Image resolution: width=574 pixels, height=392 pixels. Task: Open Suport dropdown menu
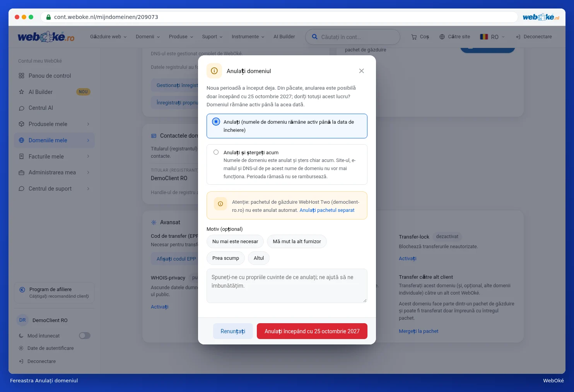[212, 37]
